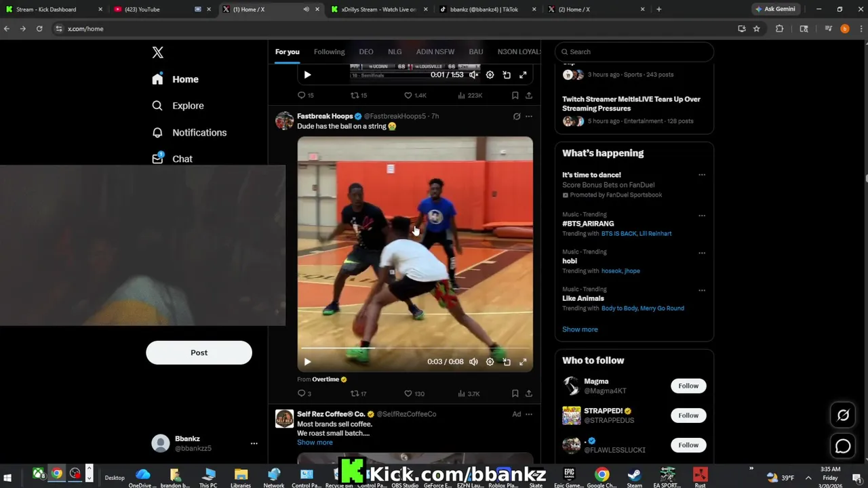Open more options on Self Rez Coffee ad

(x=529, y=414)
